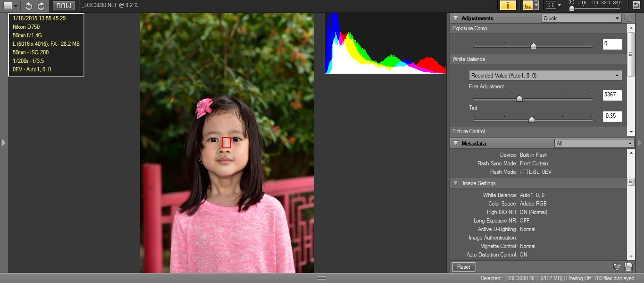Image resolution: width=644 pixels, height=283 pixels.
Task: Open the view mode selector at top left
Action: [11, 6]
